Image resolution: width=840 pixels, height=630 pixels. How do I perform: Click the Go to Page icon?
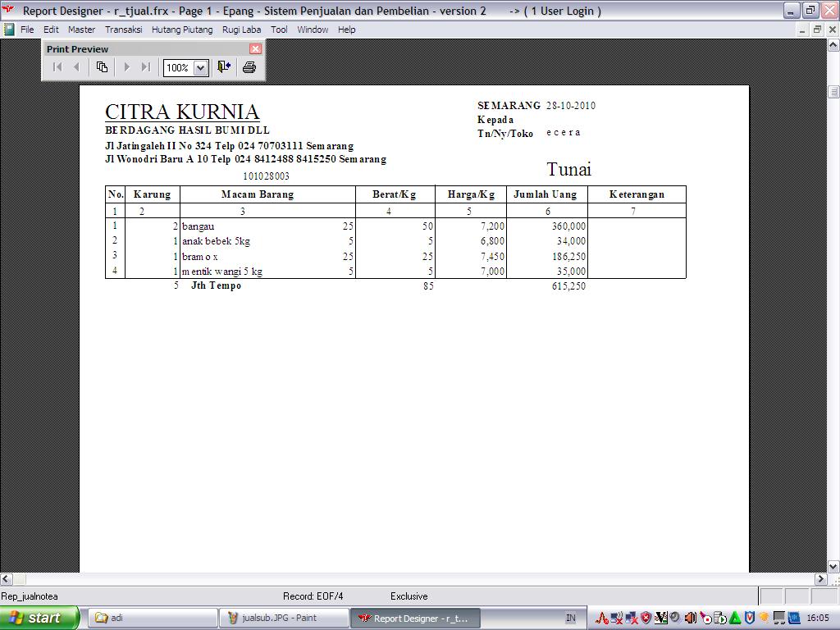point(102,67)
